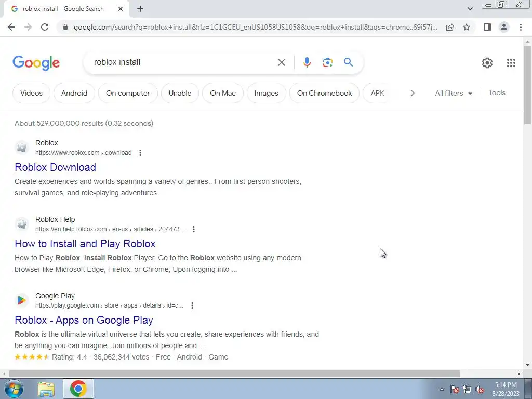Open more options for Google Play result
Screen dimensions: 532x399
pos(192,305)
